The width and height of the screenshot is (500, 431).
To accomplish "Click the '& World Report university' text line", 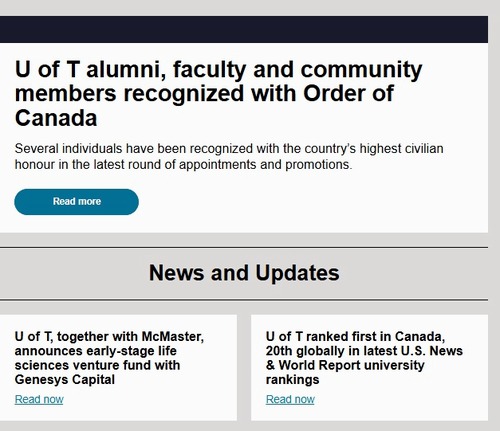I will 345,365.
